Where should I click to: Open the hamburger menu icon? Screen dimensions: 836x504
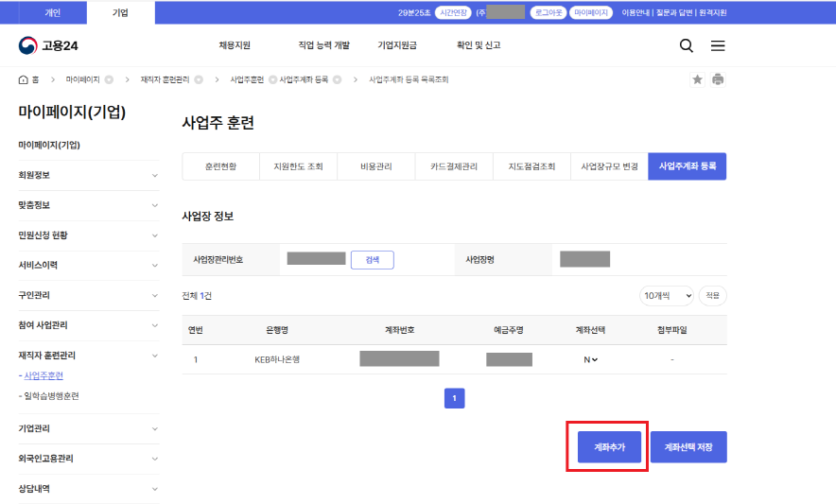(x=718, y=45)
